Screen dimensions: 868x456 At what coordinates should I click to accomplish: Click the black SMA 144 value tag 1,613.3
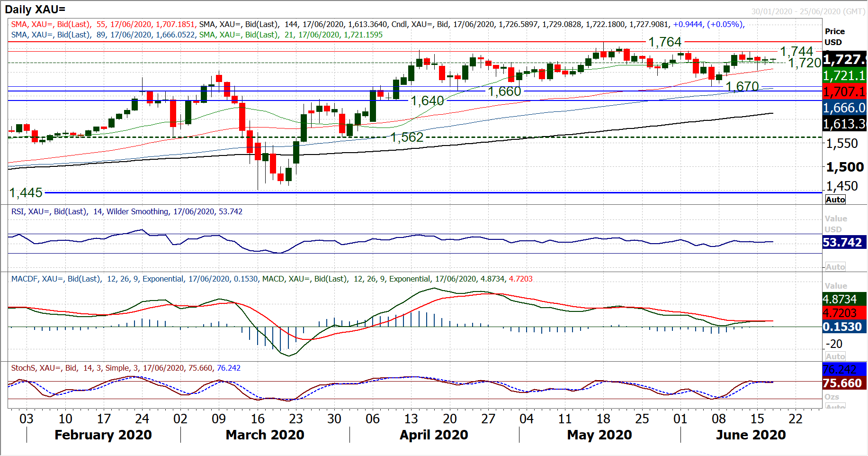click(x=844, y=124)
